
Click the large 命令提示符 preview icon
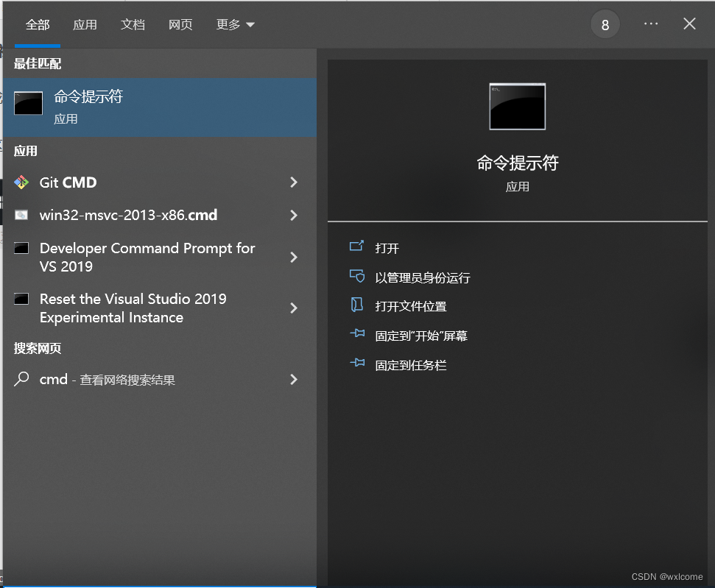click(518, 107)
